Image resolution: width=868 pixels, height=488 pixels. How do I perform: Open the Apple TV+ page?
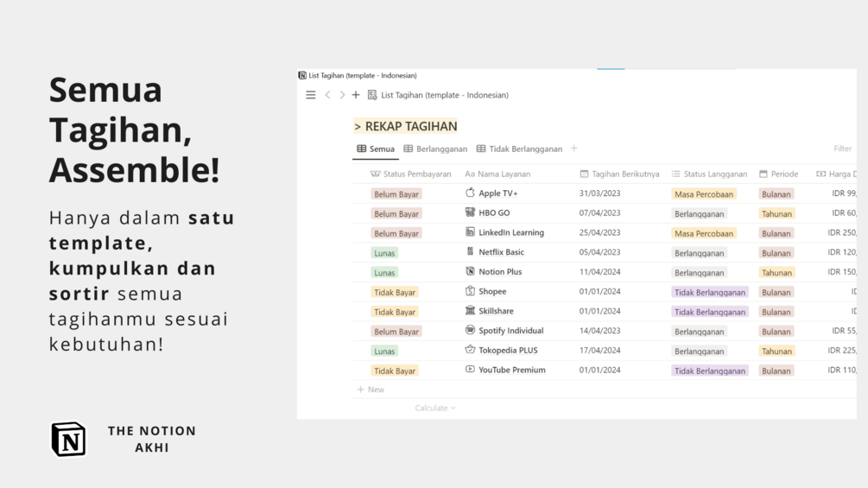tap(498, 193)
